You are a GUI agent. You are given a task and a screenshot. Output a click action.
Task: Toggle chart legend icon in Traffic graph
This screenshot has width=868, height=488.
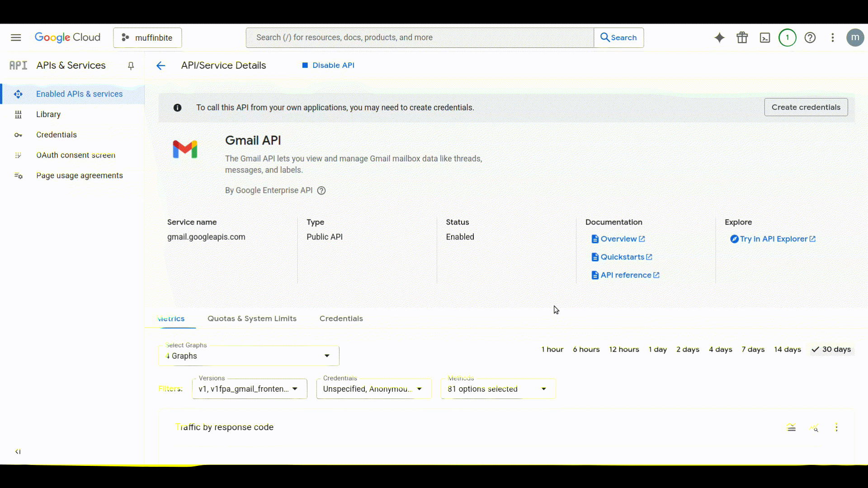[791, 427]
